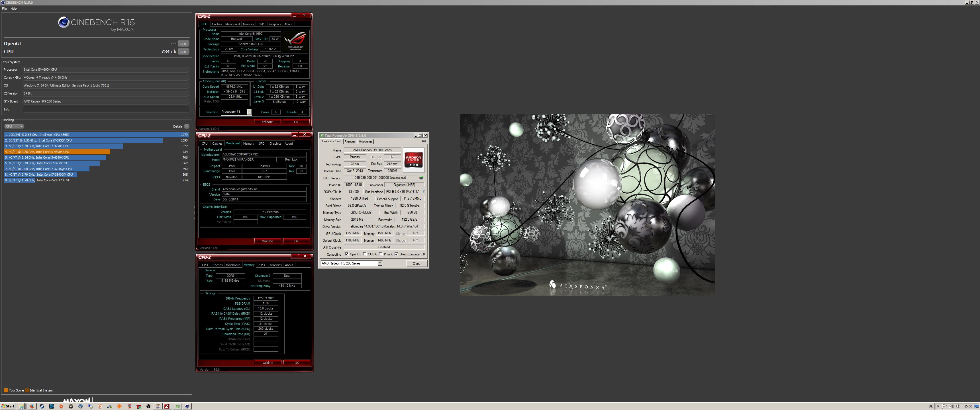The width and height of the screenshot is (980, 410).
Task: Click the ROG logo in CPU-Z
Action: coord(296,41)
